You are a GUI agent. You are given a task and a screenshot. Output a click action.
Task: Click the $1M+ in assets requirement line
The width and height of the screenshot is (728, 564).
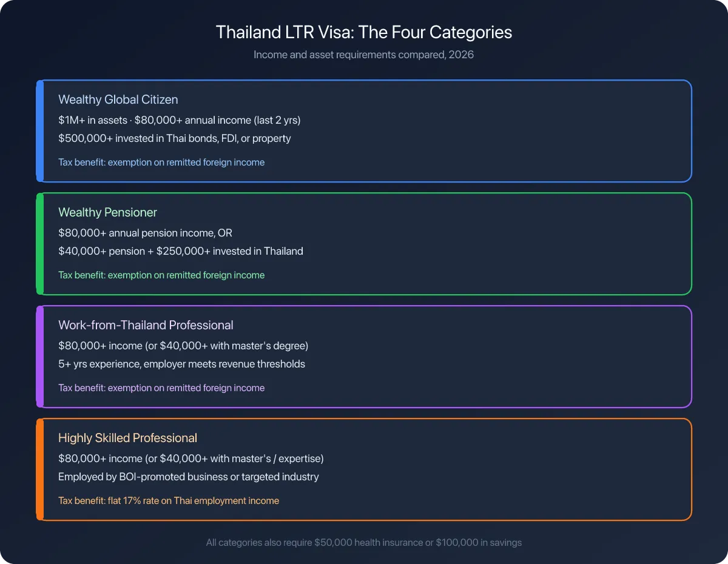(x=180, y=120)
